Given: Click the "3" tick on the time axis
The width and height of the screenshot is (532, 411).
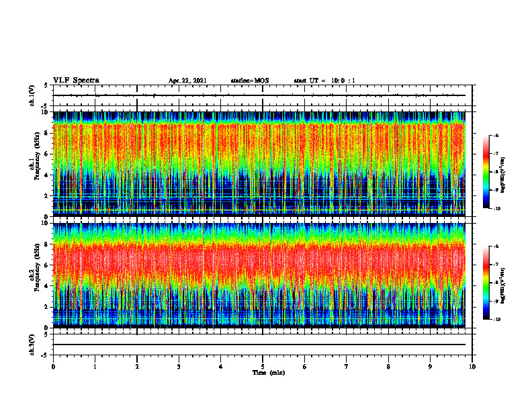Looking at the screenshot, I should 179,367.
